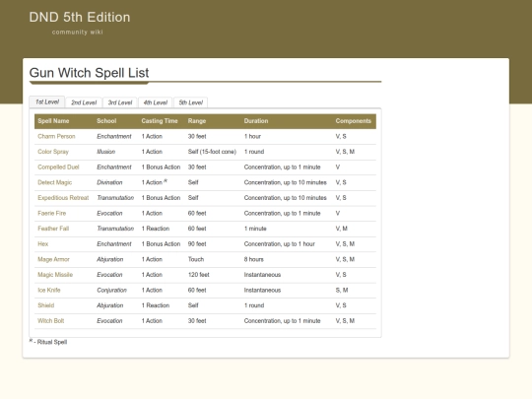Open the Witch Bolt spell link

[x=51, y=320]
